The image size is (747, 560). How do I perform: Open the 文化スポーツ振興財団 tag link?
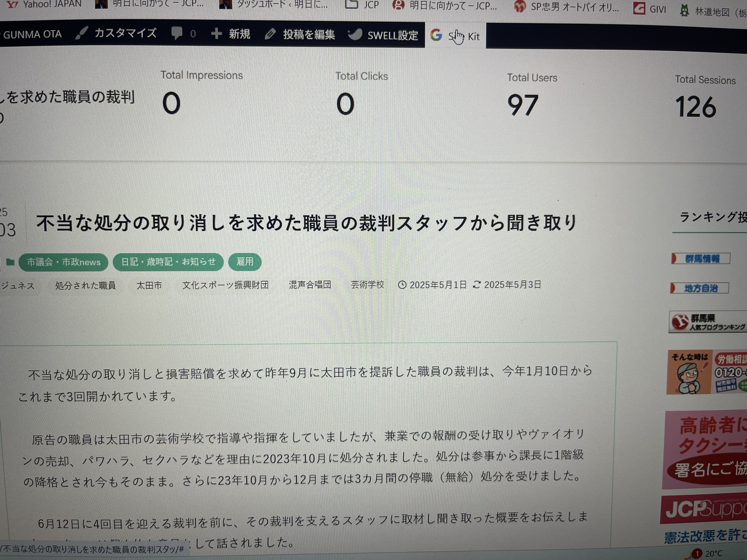(225, 285)
